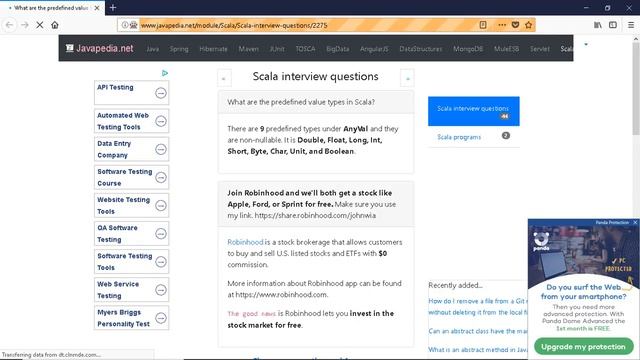Save page to Pocket
The height and width of the screenshot is (360, 640).
516,25
